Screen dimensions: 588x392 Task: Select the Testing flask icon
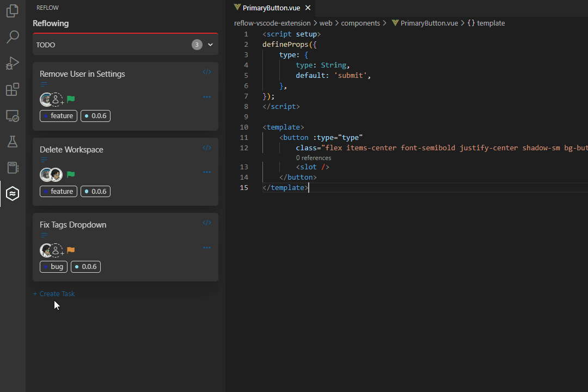12,142
